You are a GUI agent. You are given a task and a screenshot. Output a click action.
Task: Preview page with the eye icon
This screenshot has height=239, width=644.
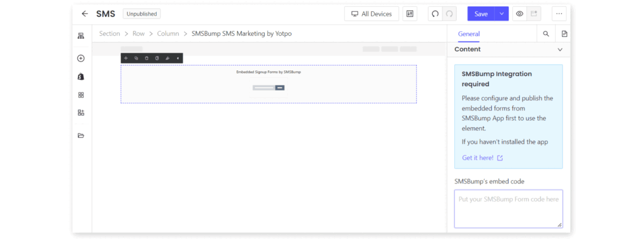tap(519, 14)
